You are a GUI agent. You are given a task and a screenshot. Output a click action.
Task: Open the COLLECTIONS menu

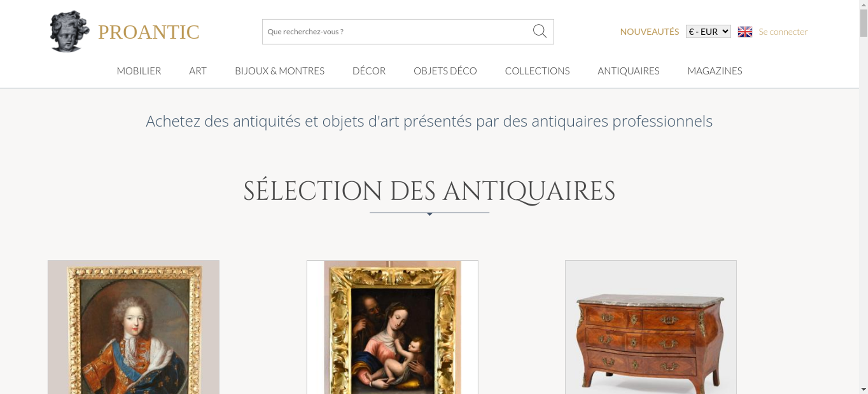point(537,71)
